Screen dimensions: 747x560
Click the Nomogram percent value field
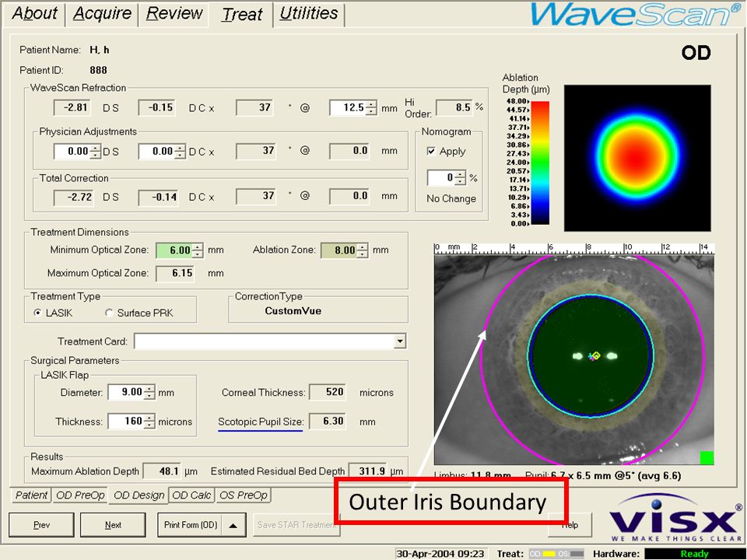(x=440, y=178)
